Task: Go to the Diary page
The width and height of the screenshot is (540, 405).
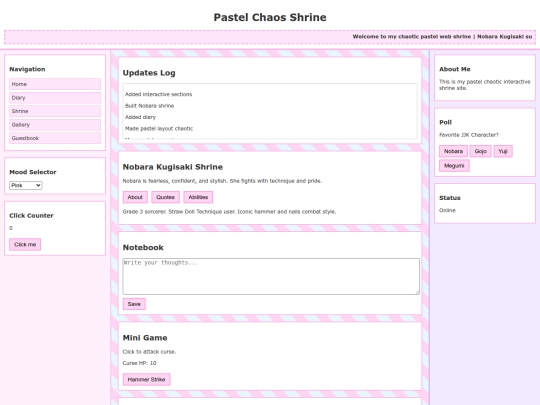Action: click(55, 97)
